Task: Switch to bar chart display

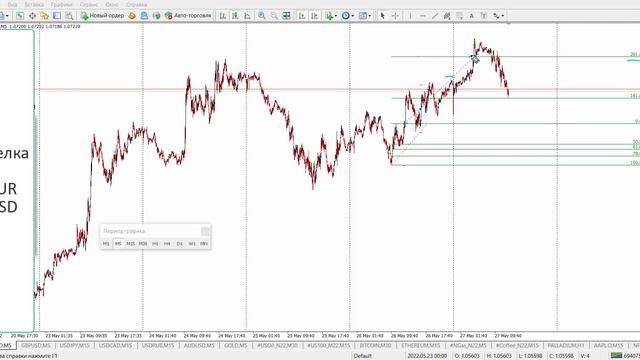Action: [222, 16]
